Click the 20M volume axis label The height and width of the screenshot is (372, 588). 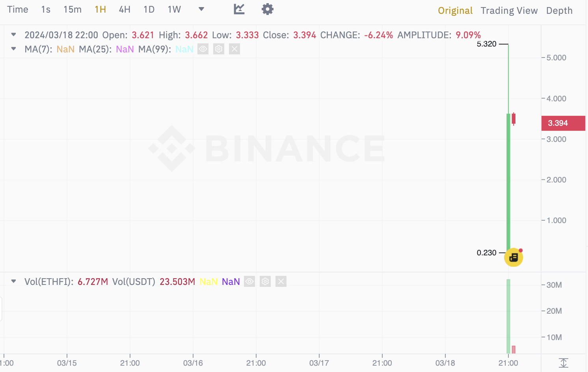click(x=554, y=311)
